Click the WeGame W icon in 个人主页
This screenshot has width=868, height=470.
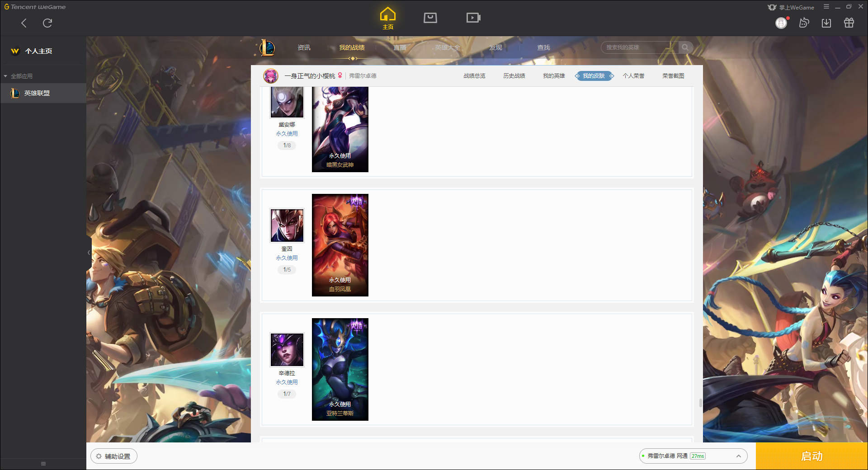click(15, 51)
